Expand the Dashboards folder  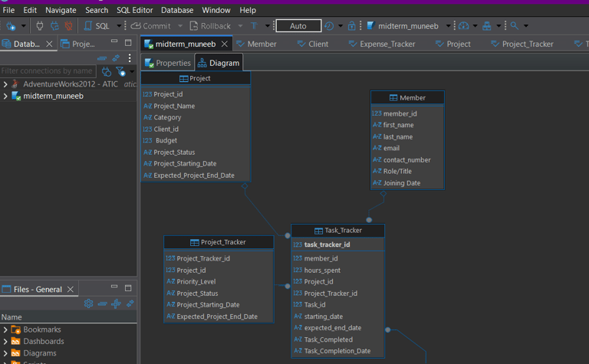[5, 342]
